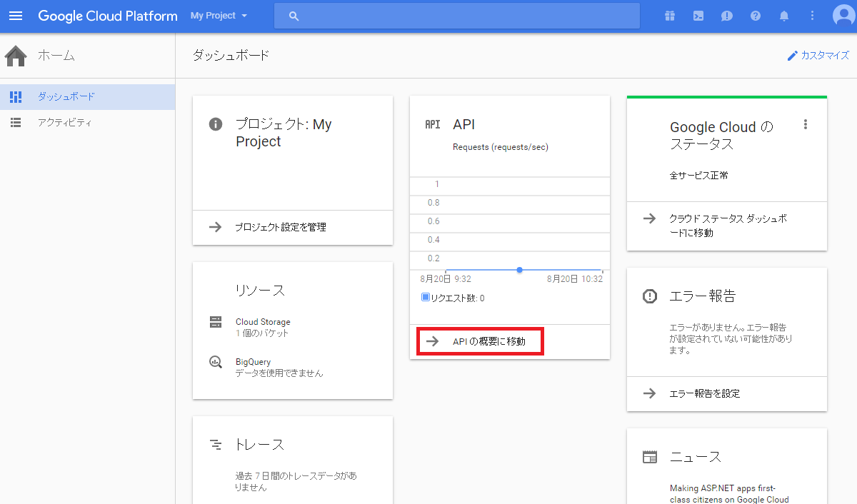Screen dimensions: 857x504
Task: Click the error reporting warning icon
Action: [649, 296]
